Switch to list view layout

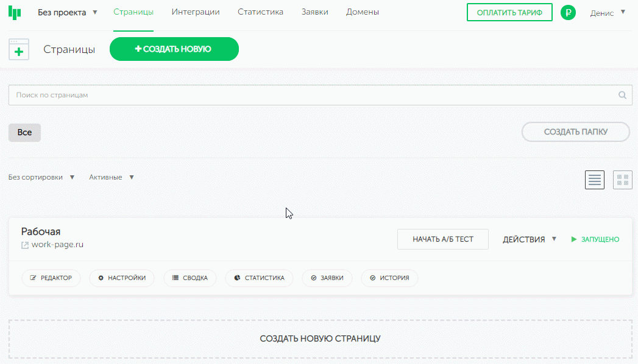coord(594,180)
